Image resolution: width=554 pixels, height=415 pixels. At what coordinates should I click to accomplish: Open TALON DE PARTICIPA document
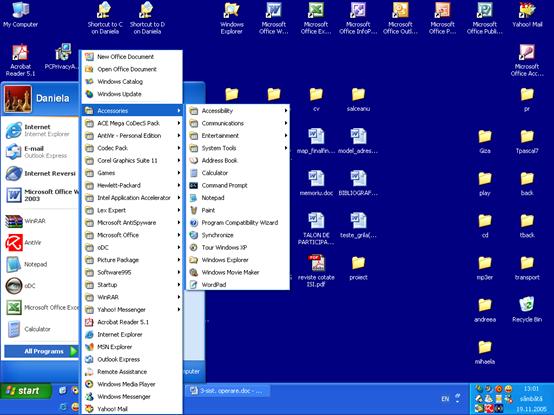(316, 229)
